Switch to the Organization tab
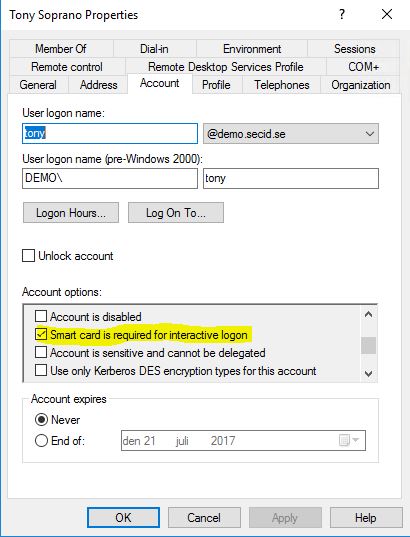Viewport: 410px width, 537px height. point(361,85)
